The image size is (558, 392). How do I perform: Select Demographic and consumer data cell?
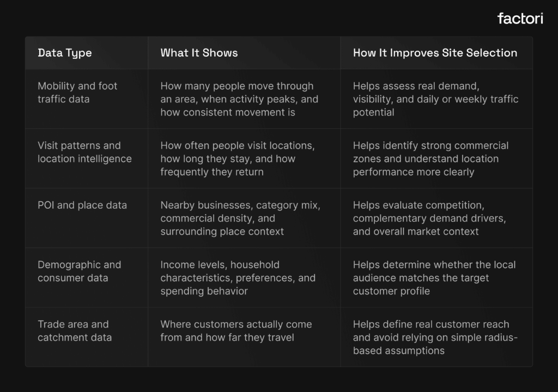tap(79, 272)
